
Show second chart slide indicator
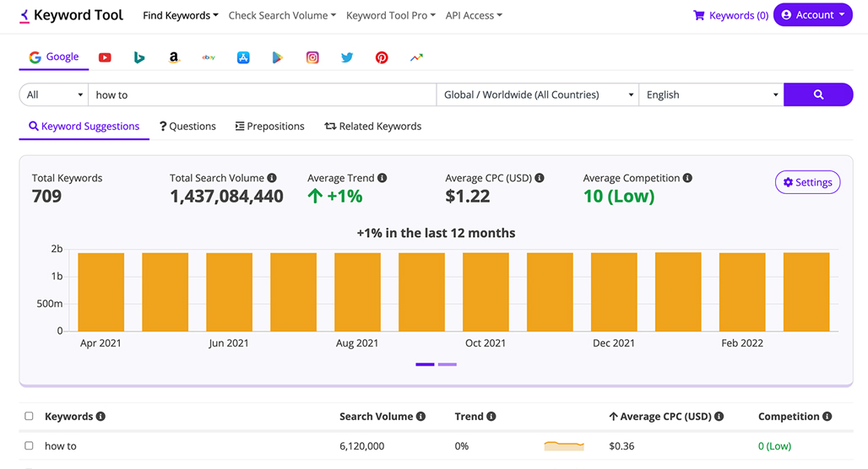(x=448, y=364)
